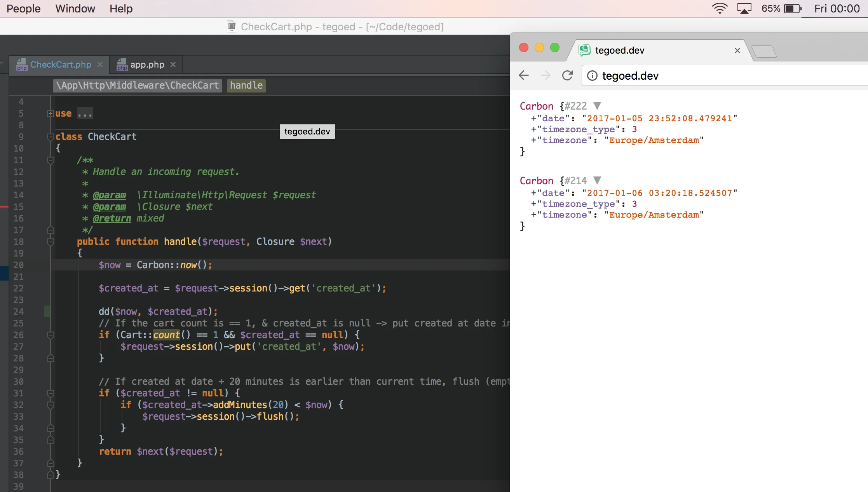Viewport: 868px width, 492px height.
Task: Click the browser forward arrow
Action: tap(546, 75)
